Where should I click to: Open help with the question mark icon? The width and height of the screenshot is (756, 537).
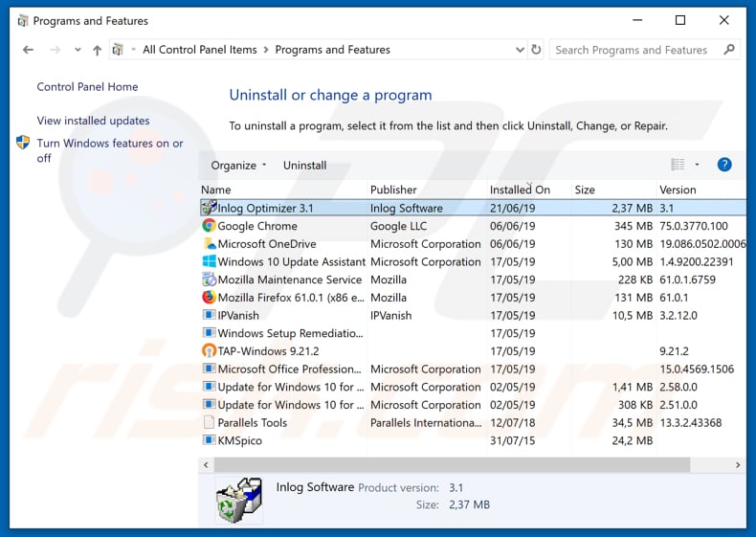[724, 165]
